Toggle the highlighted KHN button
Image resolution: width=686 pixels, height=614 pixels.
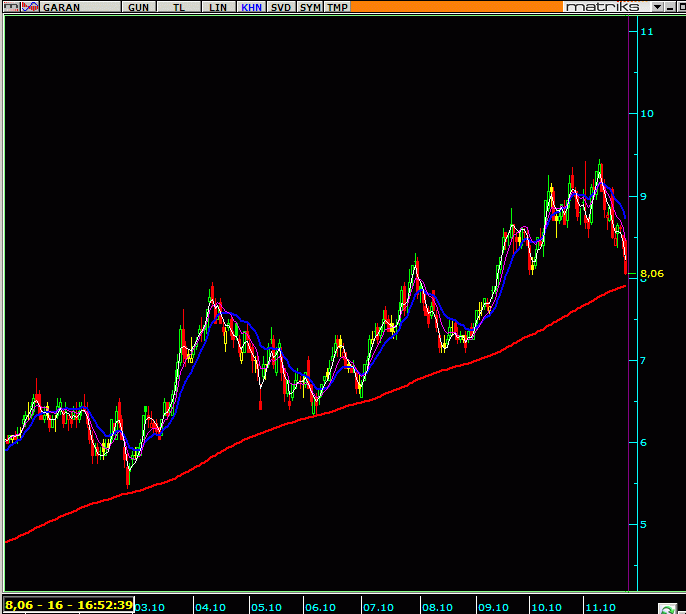click(251, 7)
